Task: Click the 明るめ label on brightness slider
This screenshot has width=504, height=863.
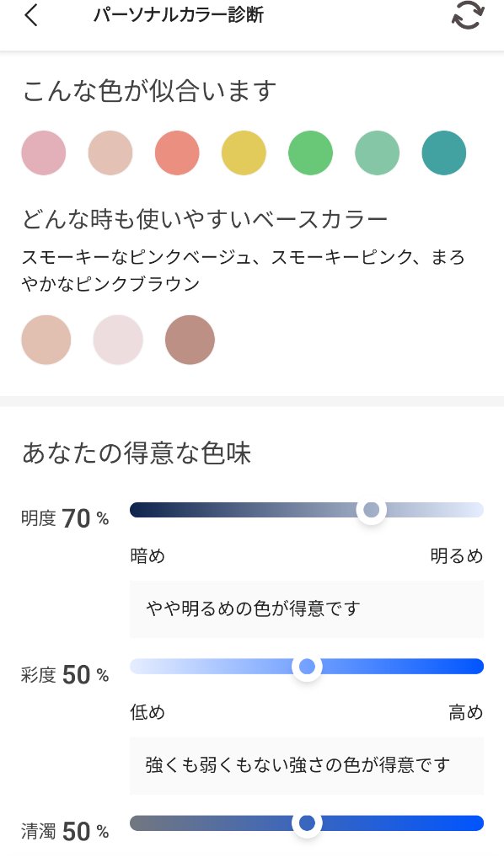Action: pyautogui.click(x=456, y=556)
